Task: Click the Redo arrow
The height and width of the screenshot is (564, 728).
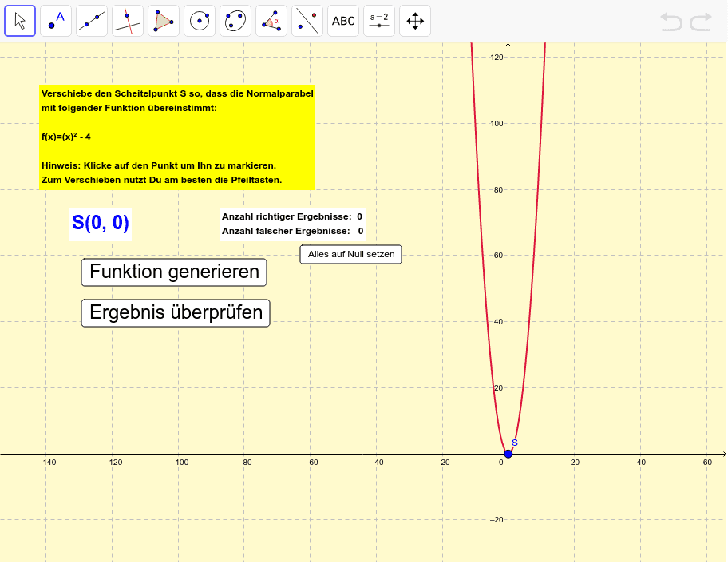Action: pos(701,22)
